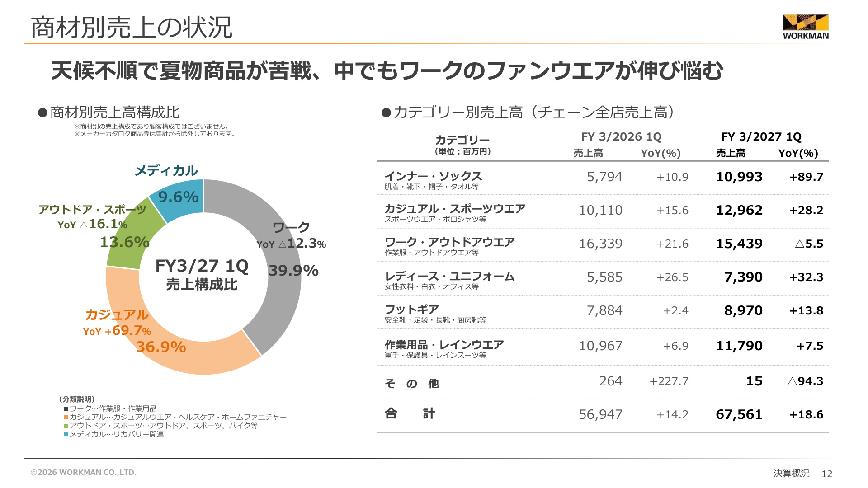868x488 pixels.
Task: Click the 合計 total 67,561 value
Action: coord(739,414)
